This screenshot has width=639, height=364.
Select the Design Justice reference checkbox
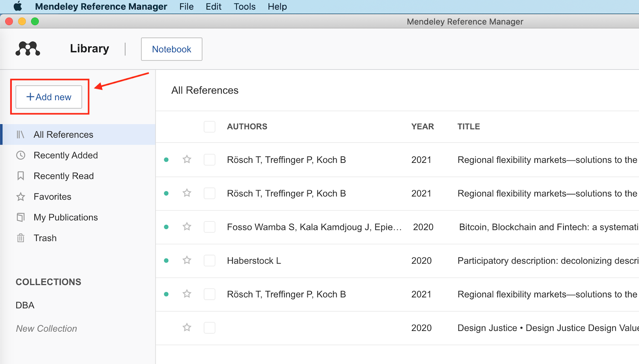point(210,328)
